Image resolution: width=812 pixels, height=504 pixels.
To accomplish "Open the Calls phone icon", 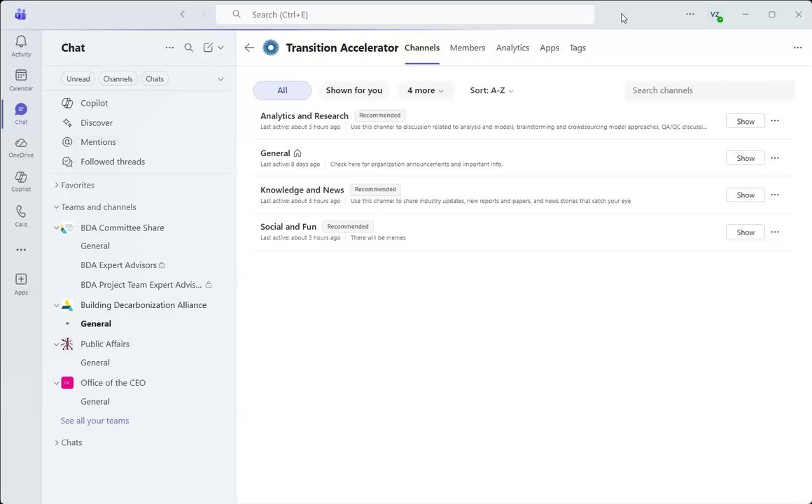I will 21,216.
